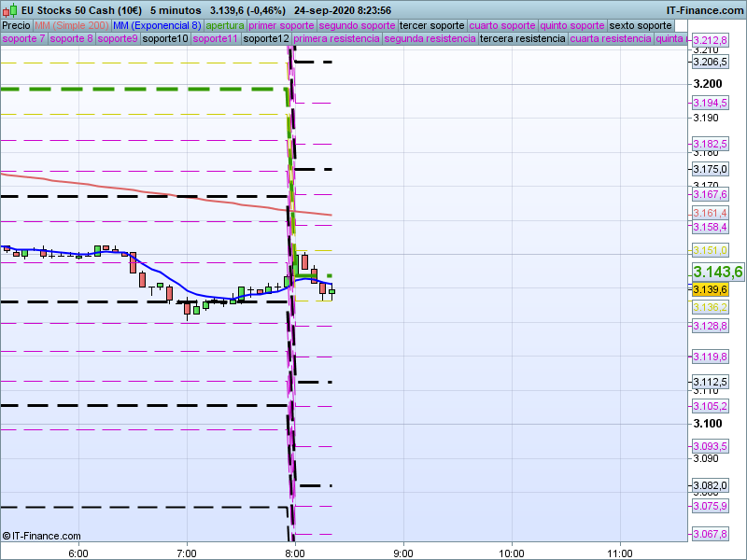Viewport: 747px width, 560px height.
Task: Click the 10:00 mark on time axis
Action: pos(511,552)
